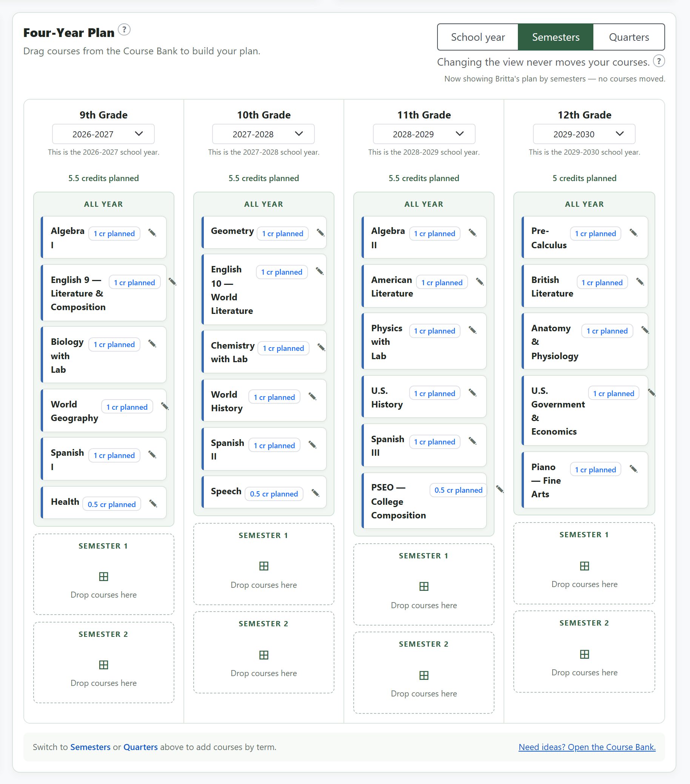Open the Course Bank link
690x784 pixels.
(587, 747)
